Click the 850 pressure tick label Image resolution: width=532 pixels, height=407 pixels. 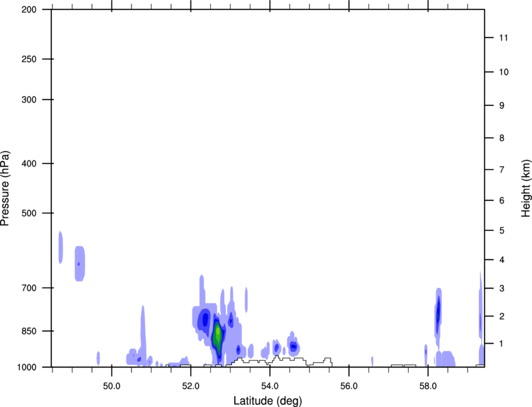(x=29, y=331)
